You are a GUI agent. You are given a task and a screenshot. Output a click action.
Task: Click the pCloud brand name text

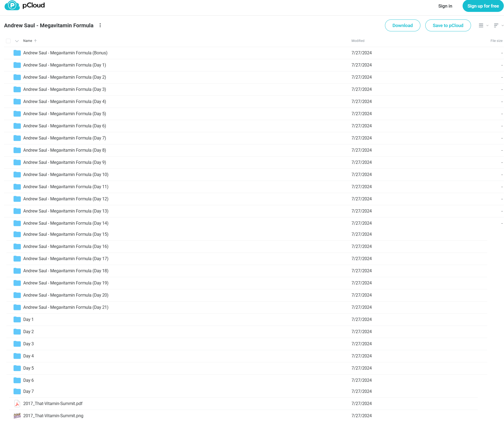[34, 5]
